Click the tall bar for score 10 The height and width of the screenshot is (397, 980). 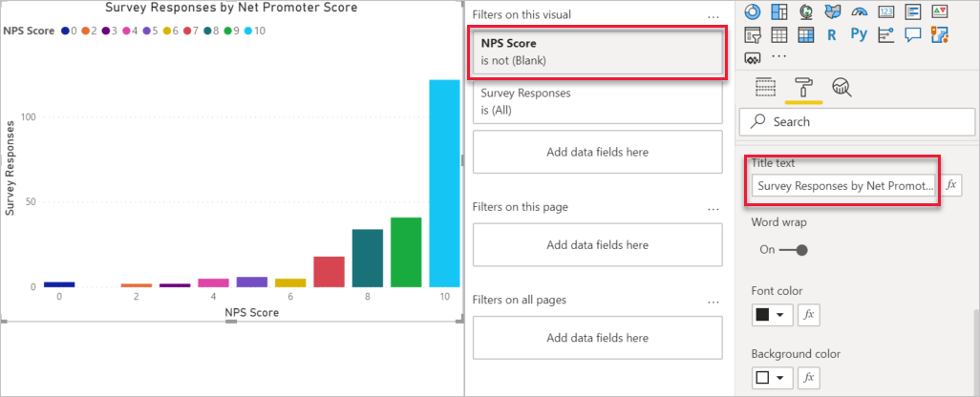click(444, 183)
